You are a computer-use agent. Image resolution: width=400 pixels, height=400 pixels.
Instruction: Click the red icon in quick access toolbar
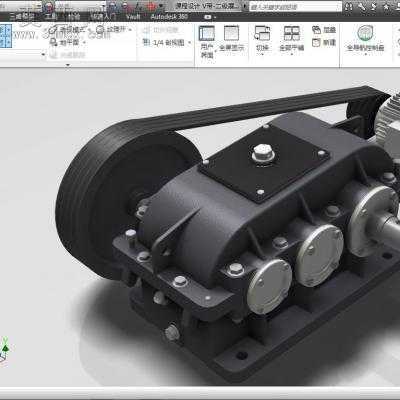(x=152, y=6)
